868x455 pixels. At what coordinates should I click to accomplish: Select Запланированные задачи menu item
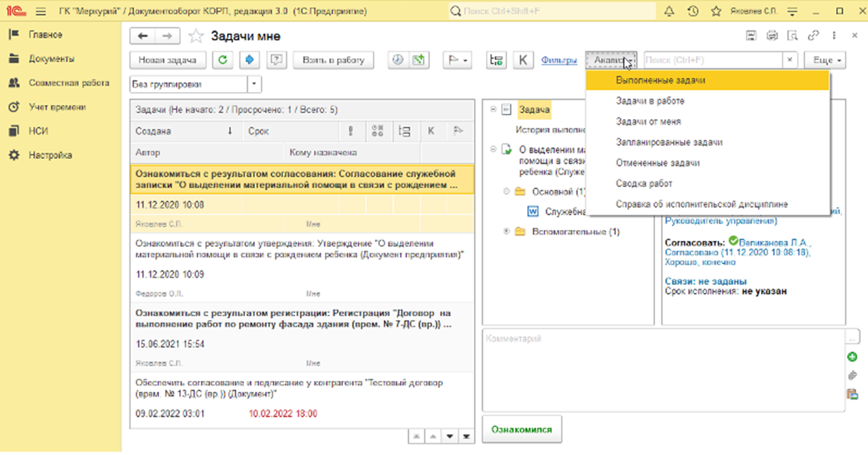708,142
